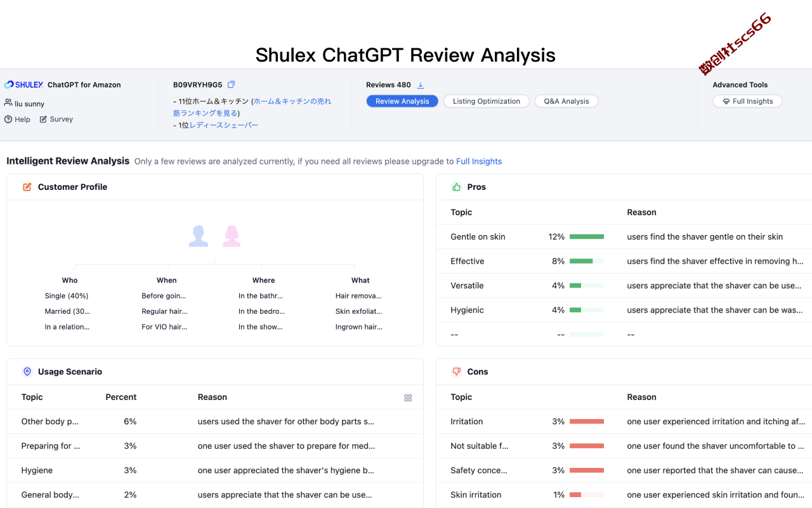Click the 'Safety conce...' 3% red bar

point(587,471)
